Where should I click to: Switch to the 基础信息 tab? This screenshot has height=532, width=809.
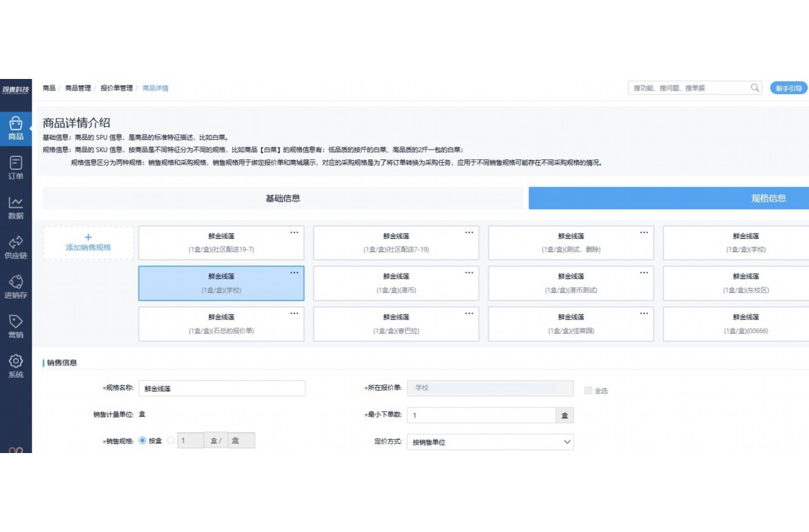tap(283, 198)
